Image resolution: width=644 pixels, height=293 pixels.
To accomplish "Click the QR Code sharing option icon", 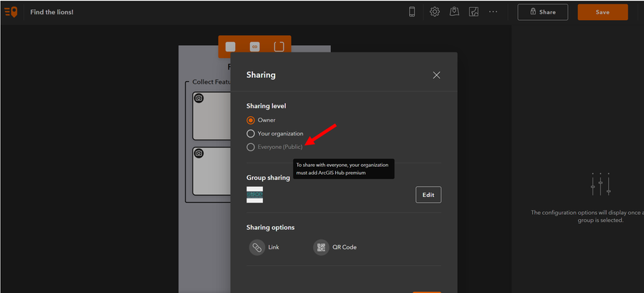I will coord(321,247).
